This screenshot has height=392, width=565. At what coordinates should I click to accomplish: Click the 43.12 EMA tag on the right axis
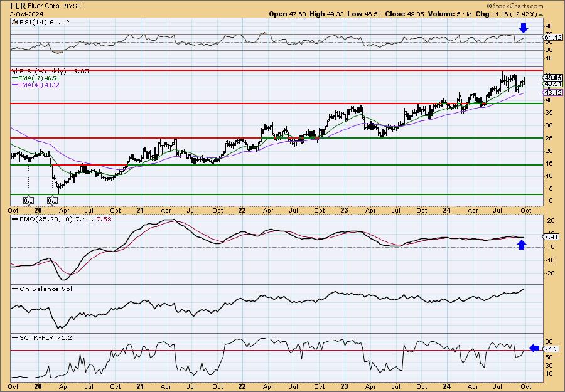coord(552,92)
